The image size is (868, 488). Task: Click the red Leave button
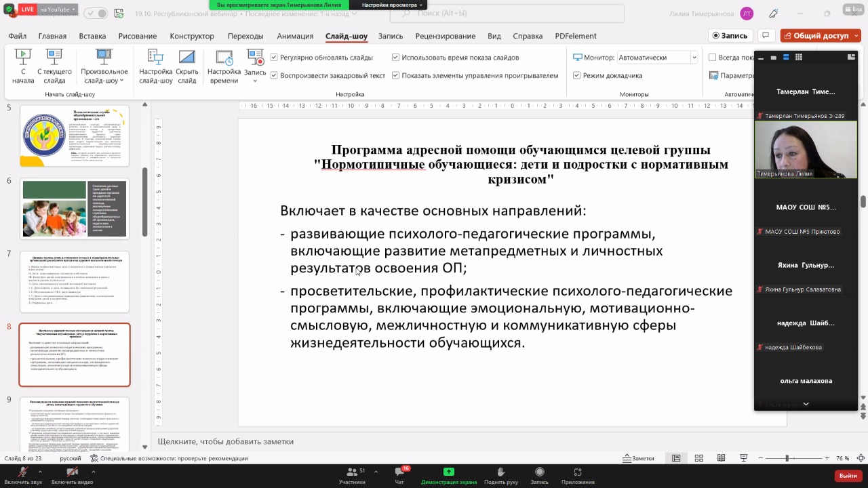pos(848,476)
